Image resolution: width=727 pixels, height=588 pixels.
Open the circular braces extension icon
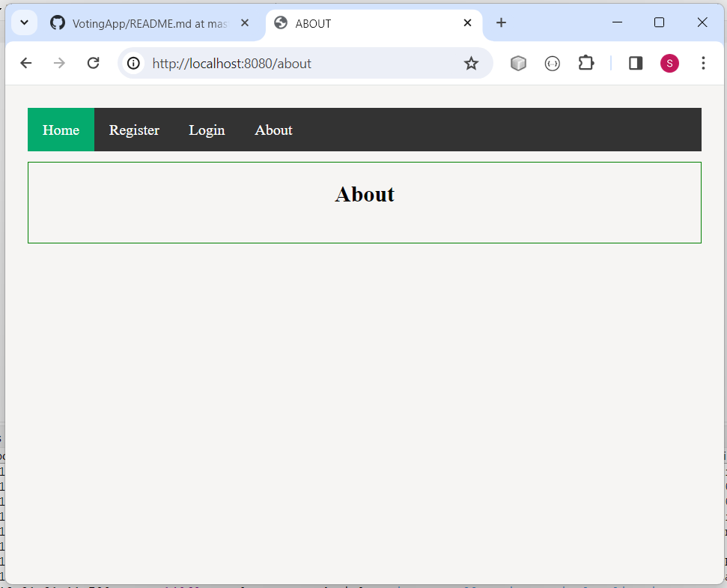tap(553, 63)
